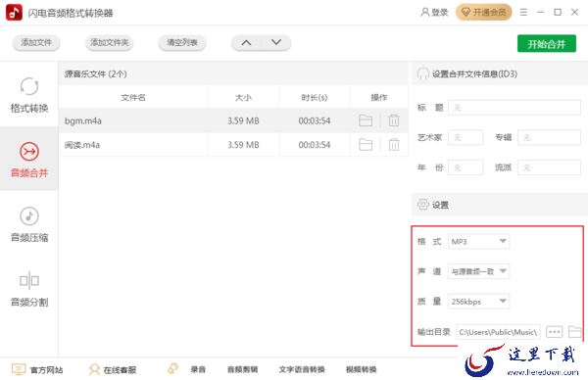Viewport: 588px width, 380px height.
Task: Open folder icon for 阅读.m4a row
Action: [366, 145]
